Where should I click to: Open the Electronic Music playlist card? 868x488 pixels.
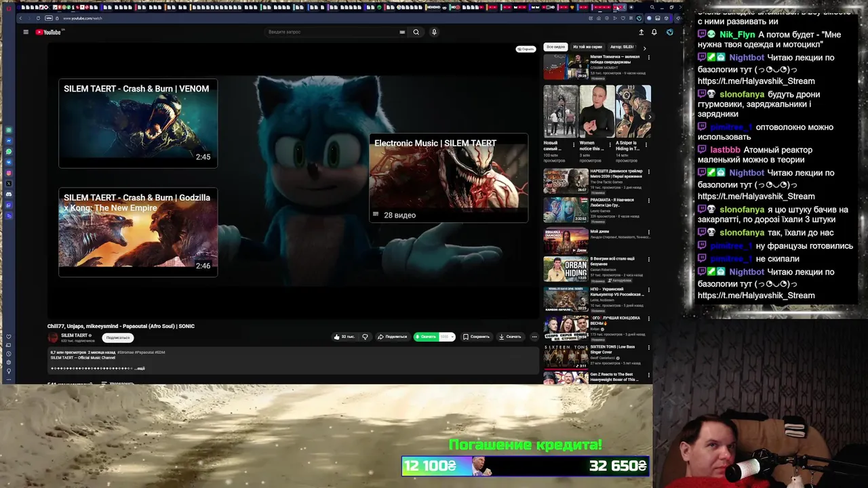448,178
